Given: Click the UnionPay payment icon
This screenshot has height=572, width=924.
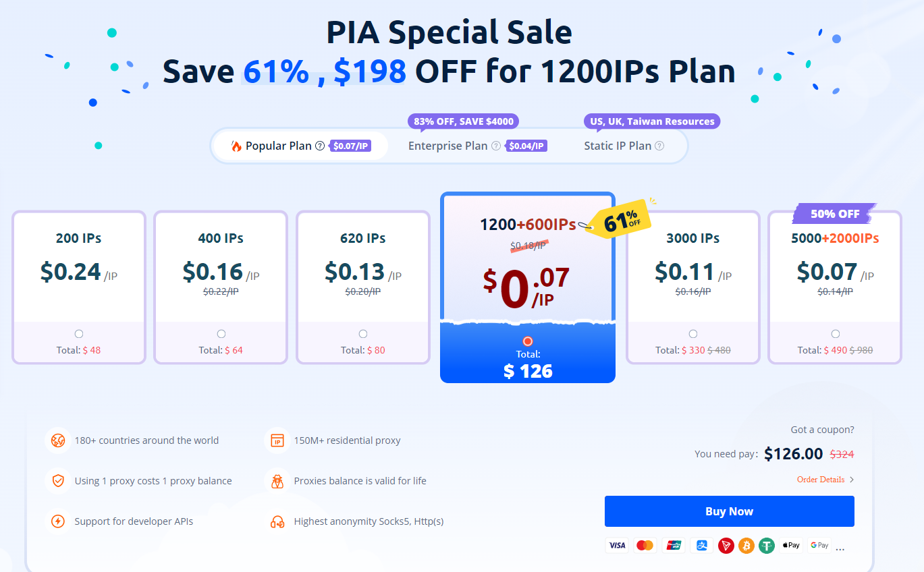Looking at the screenshot, I should coord(674,545).
